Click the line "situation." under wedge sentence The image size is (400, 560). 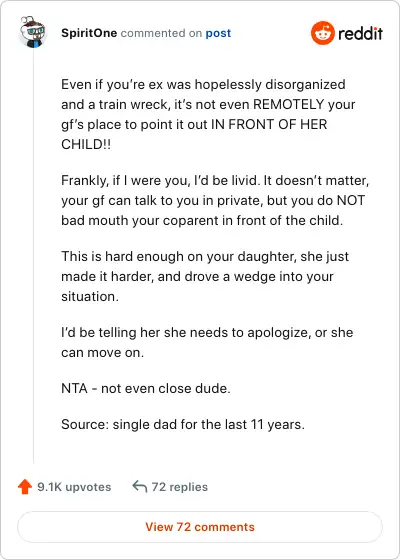tap(90, 296)
